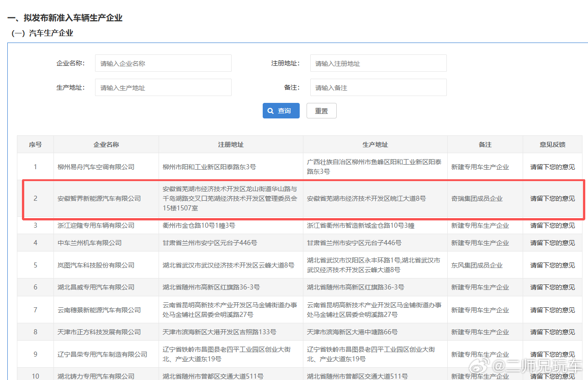Open feedback link for 天津市正方科技发展有限公司
Viewport: 588px width, 380px height.
pyautogui.click(x=552, y=332)
